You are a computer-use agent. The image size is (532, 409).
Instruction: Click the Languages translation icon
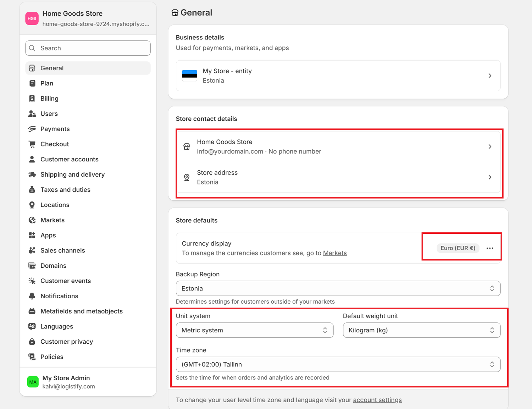32,326
